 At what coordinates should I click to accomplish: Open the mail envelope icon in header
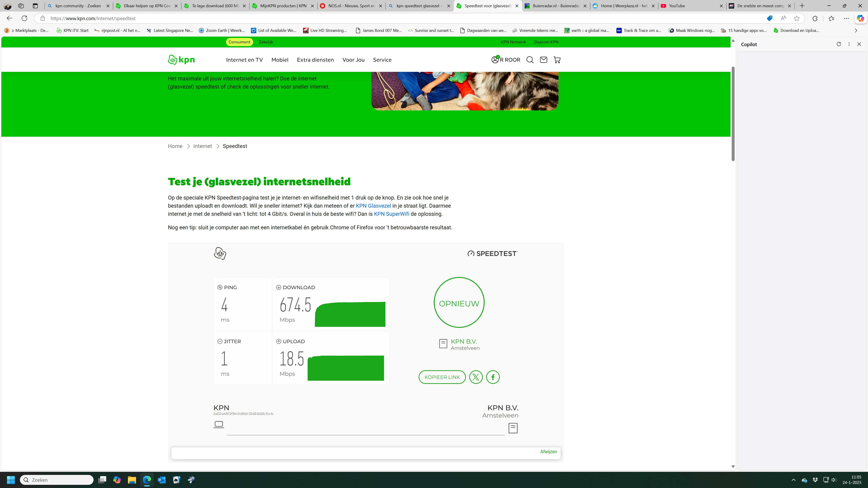tap(543, 60)
